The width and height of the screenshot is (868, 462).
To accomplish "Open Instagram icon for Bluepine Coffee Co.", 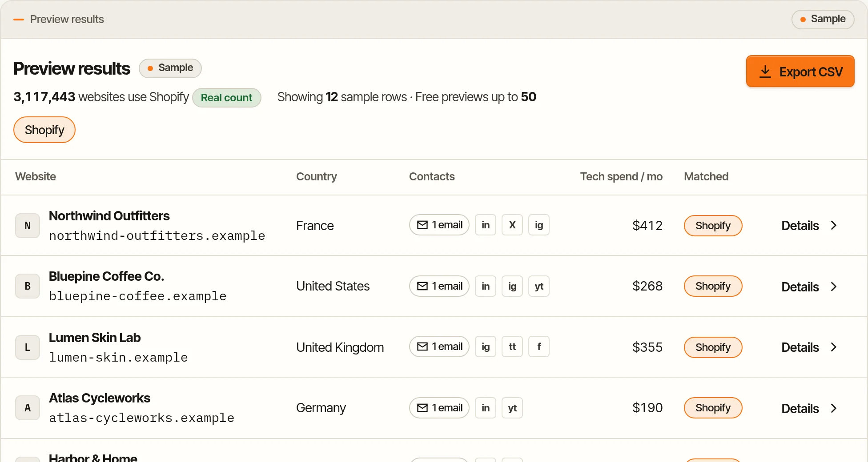I will tap(512, 286).
